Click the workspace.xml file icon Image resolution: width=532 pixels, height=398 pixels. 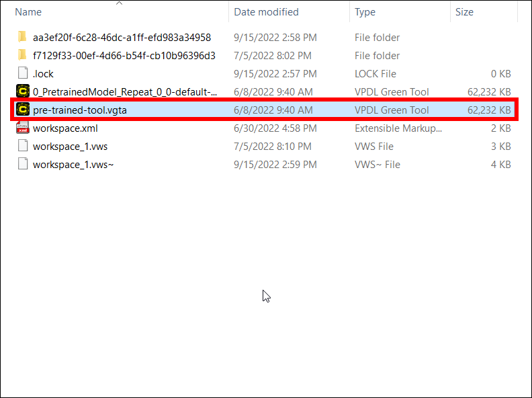click(22, 128)
